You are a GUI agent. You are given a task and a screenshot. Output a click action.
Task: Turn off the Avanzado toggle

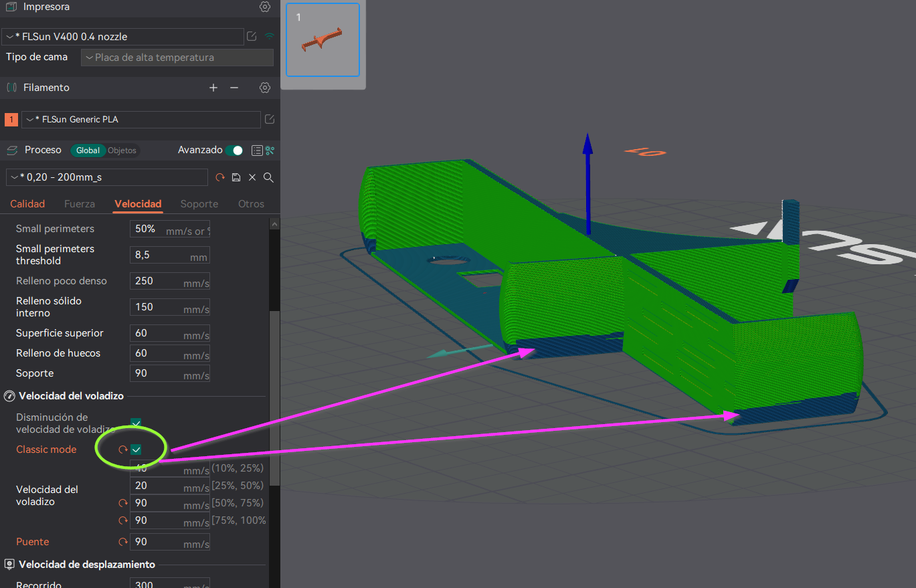(236, 151)
